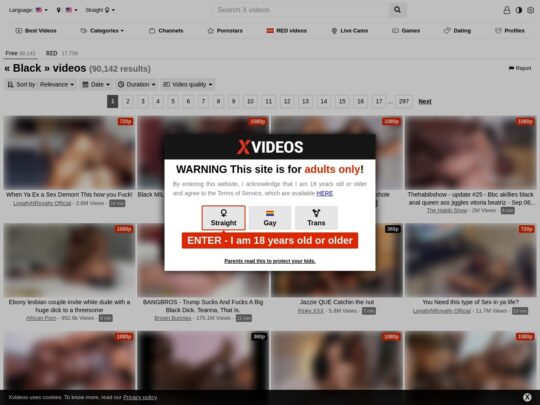The image size is (540, 405).
Task: Open the Sort by Relevance dropdown
Action: 41,84
